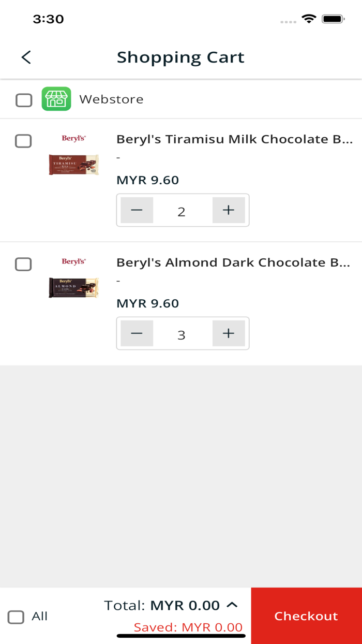Tap the Almond Dark Chocolate product thumbnail
The height and width of the screenshot is (644, 362).
coord(74,288)
